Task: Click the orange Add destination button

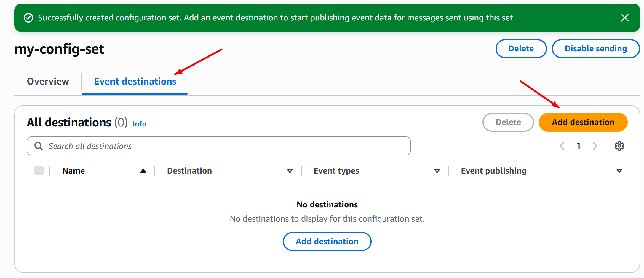Action: 583,122
